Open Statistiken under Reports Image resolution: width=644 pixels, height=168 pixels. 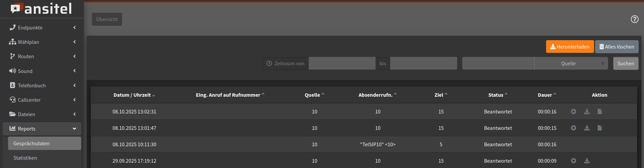25,158
